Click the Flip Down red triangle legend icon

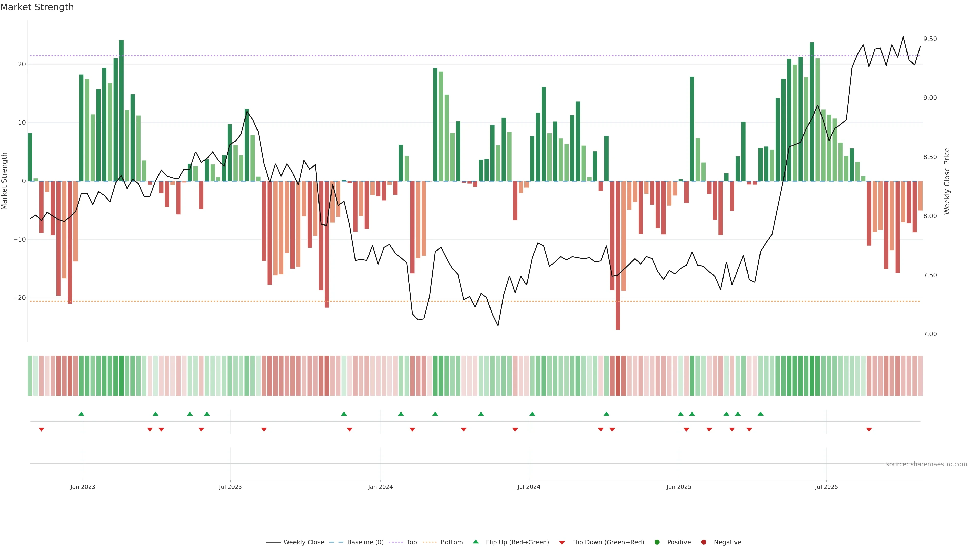pyautogui.click(x=562, y=542)
